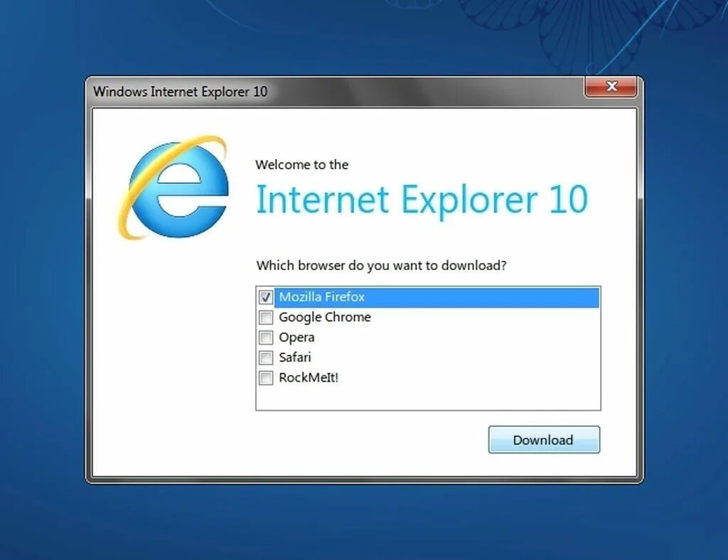Select the Google Chrome list row text
The width and height of the screenshot is (728, 560).
pyautogui.click(x=324, y=318)
